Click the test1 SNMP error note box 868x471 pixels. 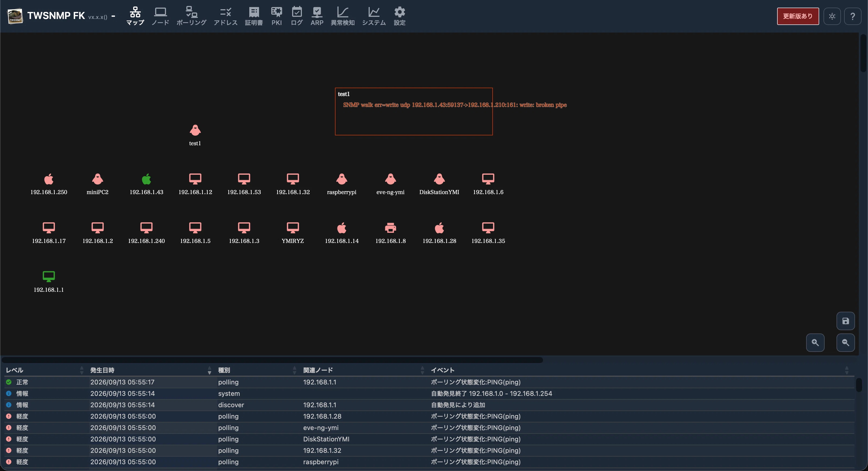click(414, 112)
